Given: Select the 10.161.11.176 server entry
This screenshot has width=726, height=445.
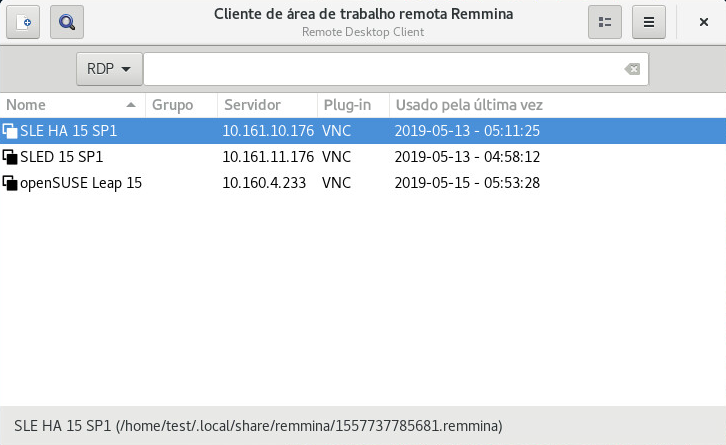Looking at the screenshot, I should [x=268, y=157].
